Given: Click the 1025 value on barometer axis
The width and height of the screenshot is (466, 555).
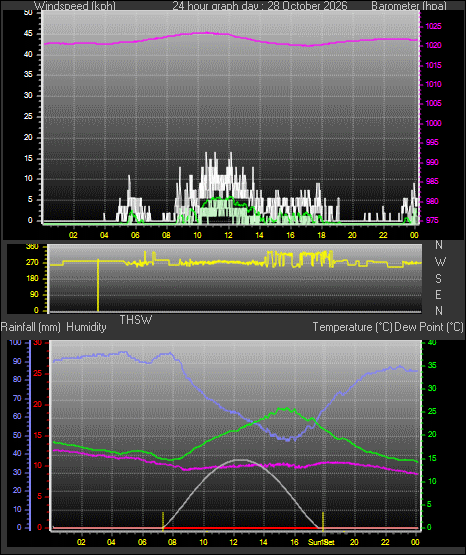Looking at the screenshot, I should pyautogui.click(x=433, y=27).
